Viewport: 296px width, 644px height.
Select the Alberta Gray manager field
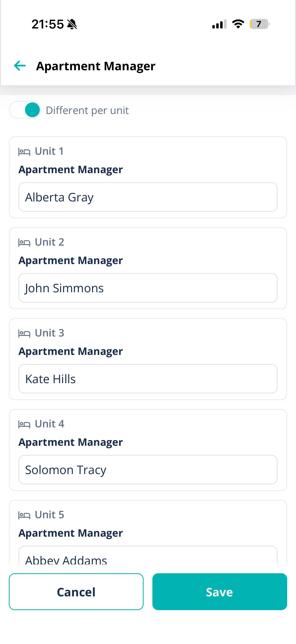click(x=148, y=197)
